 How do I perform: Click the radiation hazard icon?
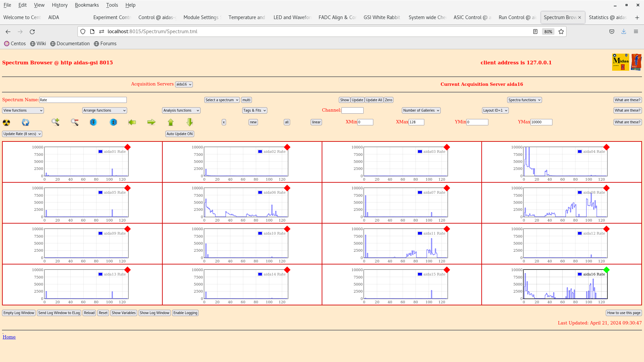pyautogui.click(x=6, y=123)
